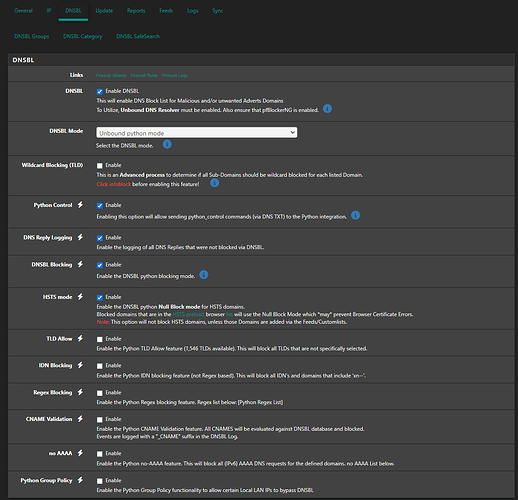Click info icon beside DNSBL python blocking mode

204,275
